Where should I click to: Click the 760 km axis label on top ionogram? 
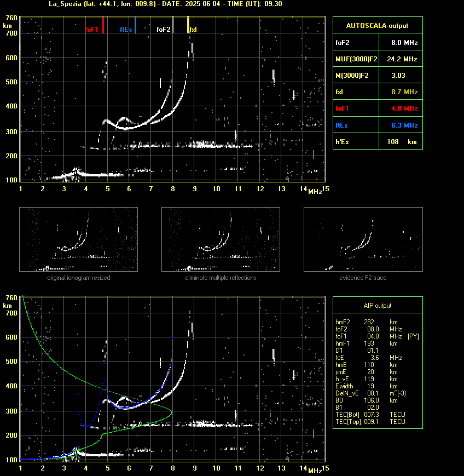point(11,18)
